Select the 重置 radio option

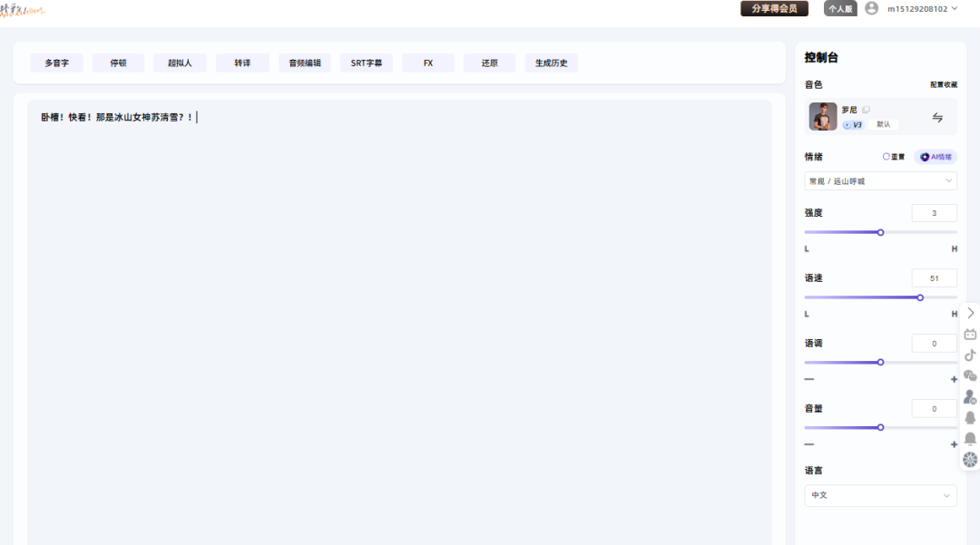[894, 157]
